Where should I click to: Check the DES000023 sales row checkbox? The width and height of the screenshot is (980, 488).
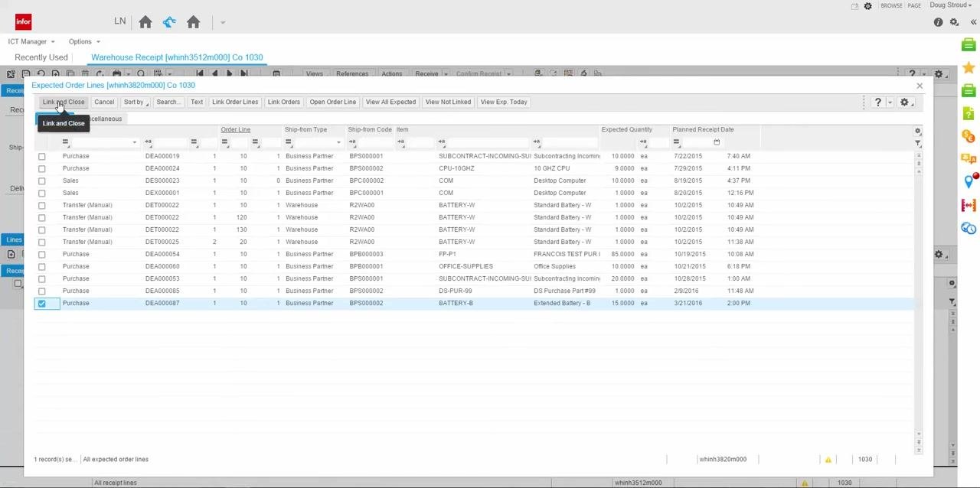pyautogui.click(x=42, y=181)
